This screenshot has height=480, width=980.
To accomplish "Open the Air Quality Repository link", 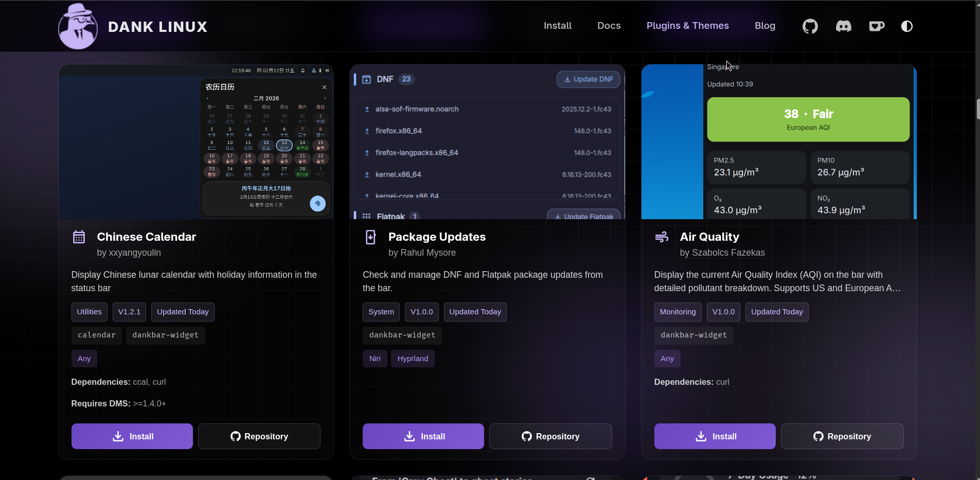I will pyautogui.click(x=842, y=436).
